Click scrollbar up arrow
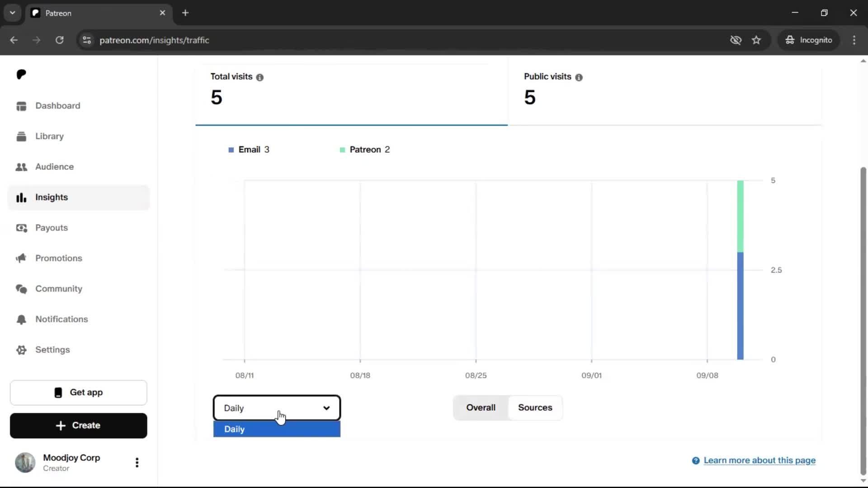This screenshot has width=868, height=488. tap(863, 61)
